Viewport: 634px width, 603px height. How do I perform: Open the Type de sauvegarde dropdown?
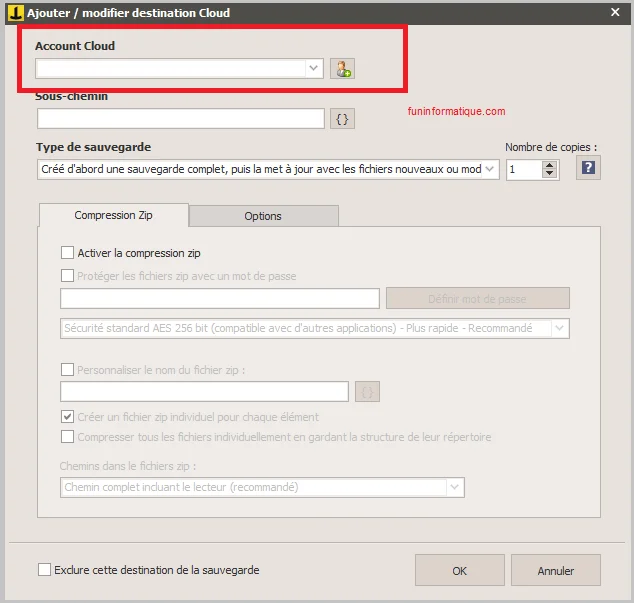(x=490, y=169)
